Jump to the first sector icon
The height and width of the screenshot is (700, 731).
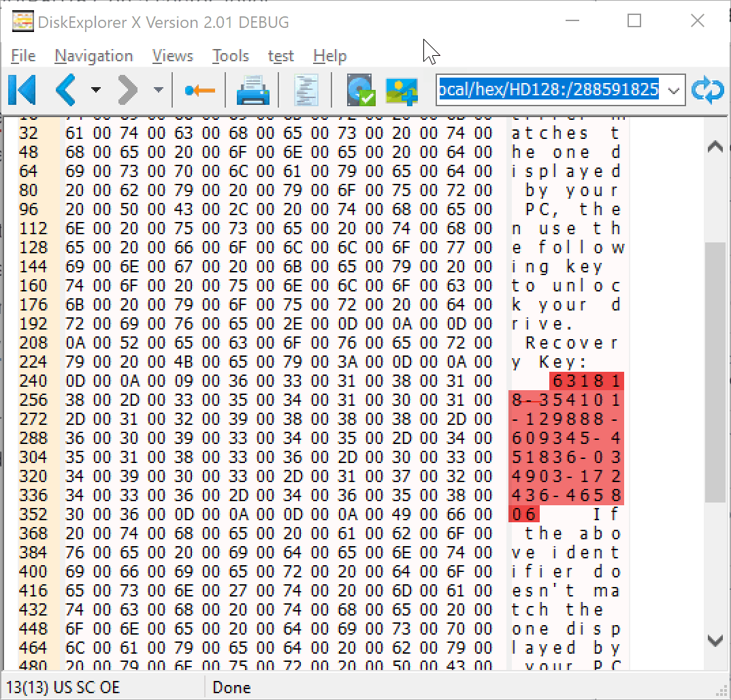[22, 90]
